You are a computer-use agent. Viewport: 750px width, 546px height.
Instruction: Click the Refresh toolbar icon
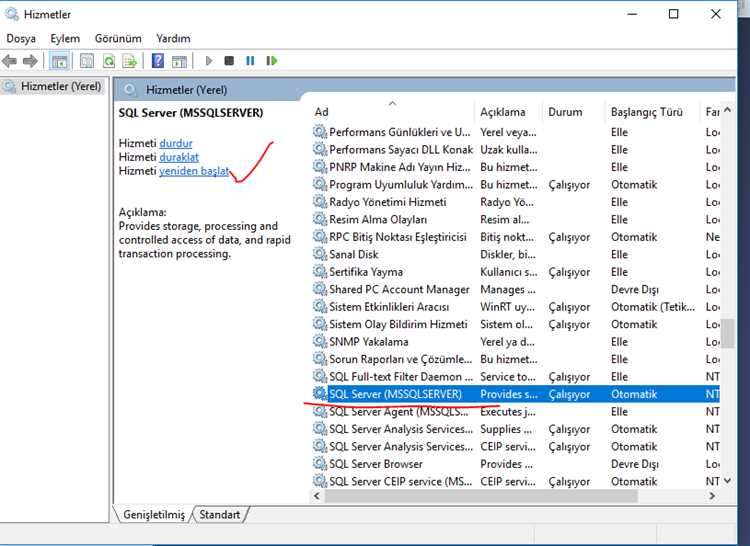pos(109,61)
